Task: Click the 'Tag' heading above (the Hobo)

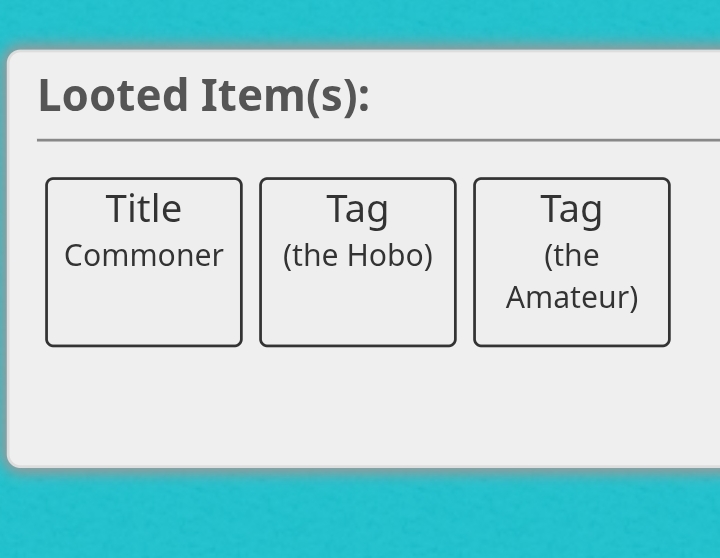Action: click(x=358, y=210)
